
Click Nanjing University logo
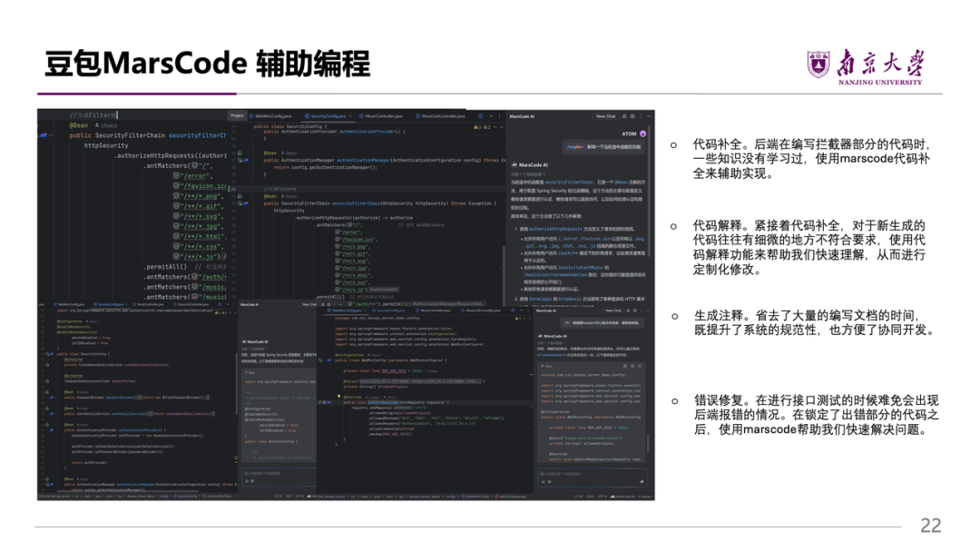[865, 66]
